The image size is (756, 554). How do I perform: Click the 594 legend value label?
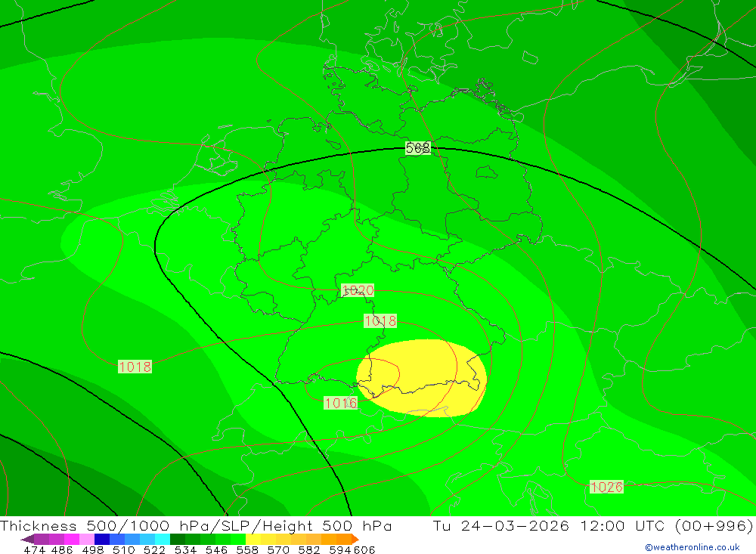pos(340,549)
